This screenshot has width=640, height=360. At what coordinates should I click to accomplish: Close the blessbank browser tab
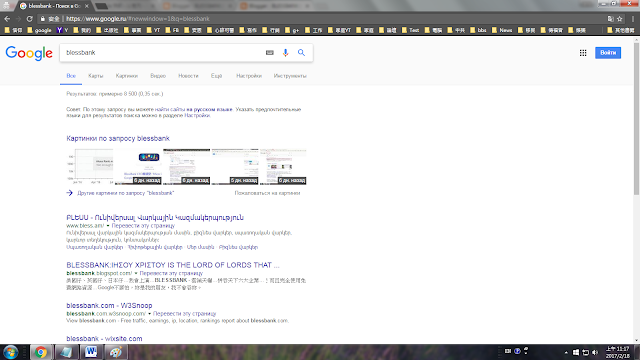pyautogui.click(x=87, y=6)
